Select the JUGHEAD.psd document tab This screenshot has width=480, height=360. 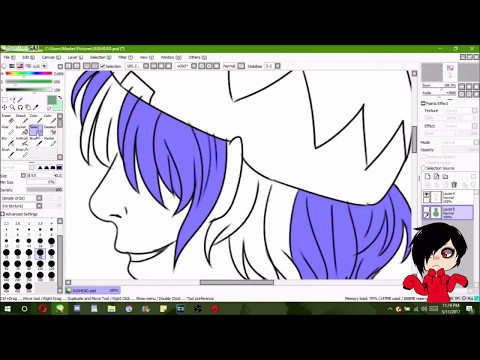pos(92,290)
